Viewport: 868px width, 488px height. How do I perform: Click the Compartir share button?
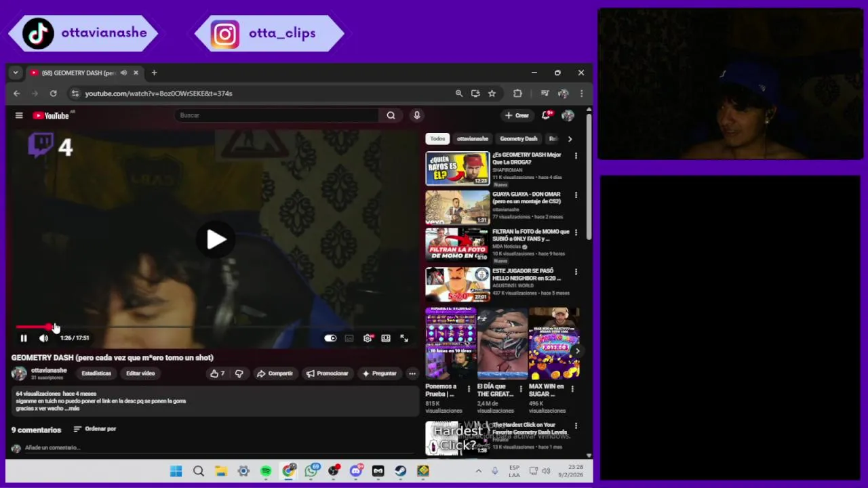pos(275,373)
